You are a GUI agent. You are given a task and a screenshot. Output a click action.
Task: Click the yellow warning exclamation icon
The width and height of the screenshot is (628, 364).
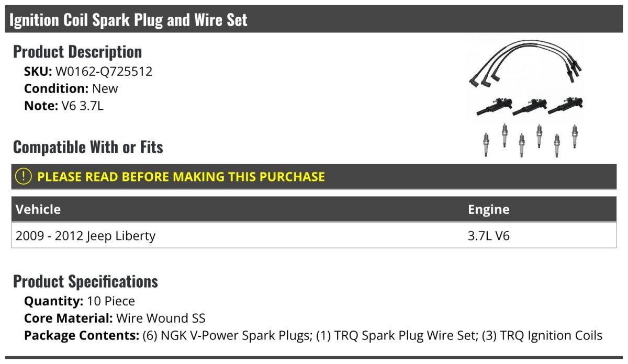(24, 177)
